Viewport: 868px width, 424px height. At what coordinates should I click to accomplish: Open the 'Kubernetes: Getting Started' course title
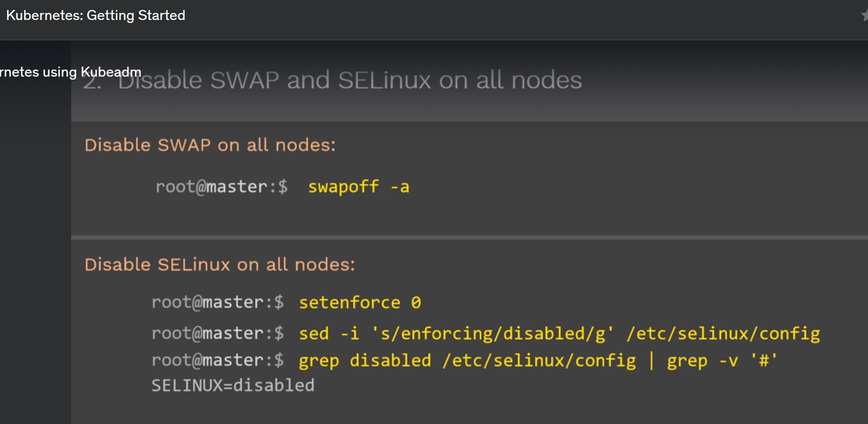[x=96, y=15]
